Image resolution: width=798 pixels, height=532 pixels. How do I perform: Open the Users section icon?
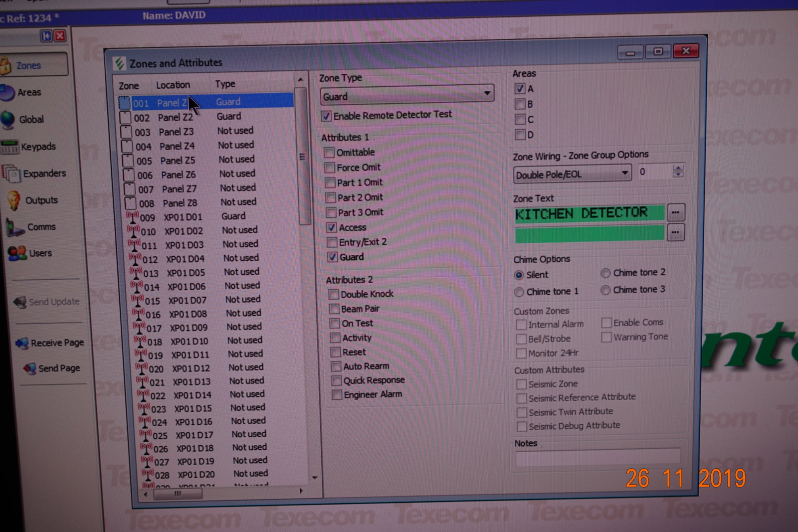pyautogui.click(x=17, y=253)
